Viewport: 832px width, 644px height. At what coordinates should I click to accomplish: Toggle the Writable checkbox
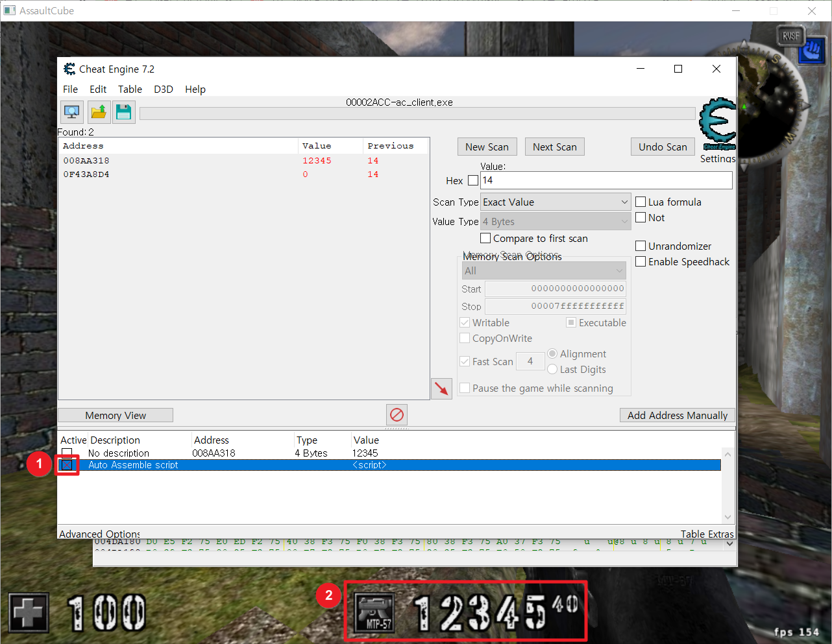465,322
